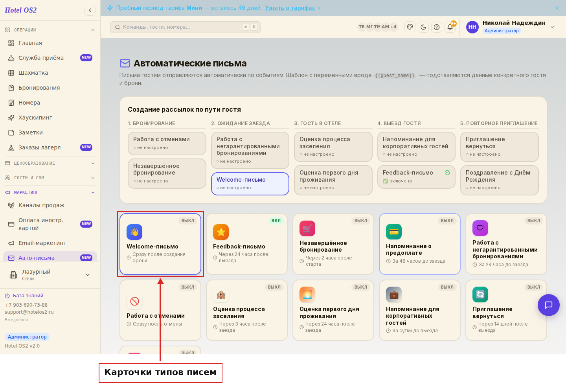Image resolution: width=566 pixels, height=392 pixels.
Task: Click the Hotel OS2 logo
Action: (x=21, y=10)
